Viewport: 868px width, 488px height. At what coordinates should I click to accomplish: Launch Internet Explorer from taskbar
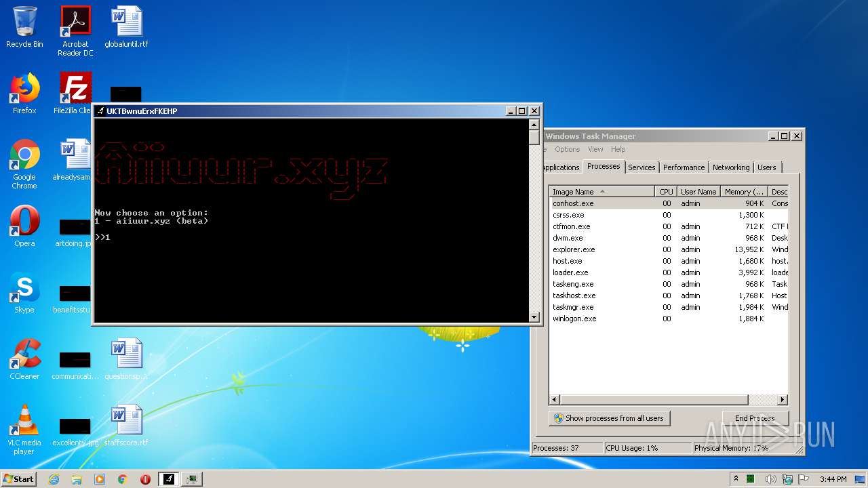tap(54, 479)
